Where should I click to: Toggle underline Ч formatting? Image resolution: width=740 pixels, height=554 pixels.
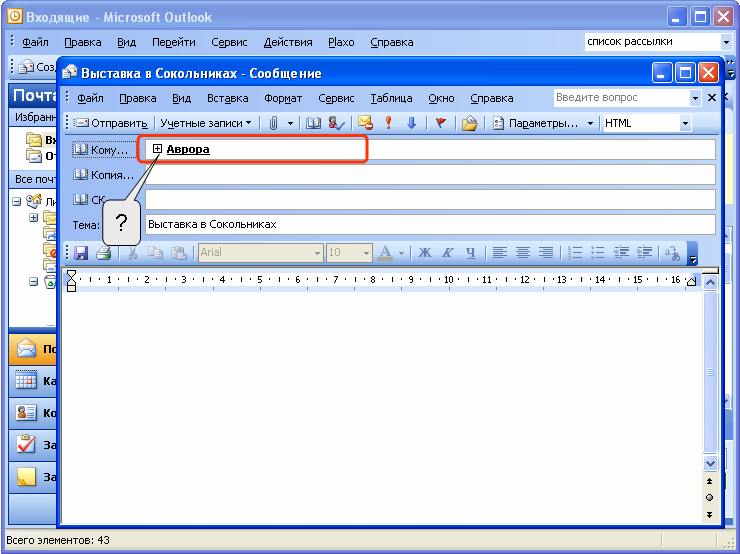click(471, 252)
